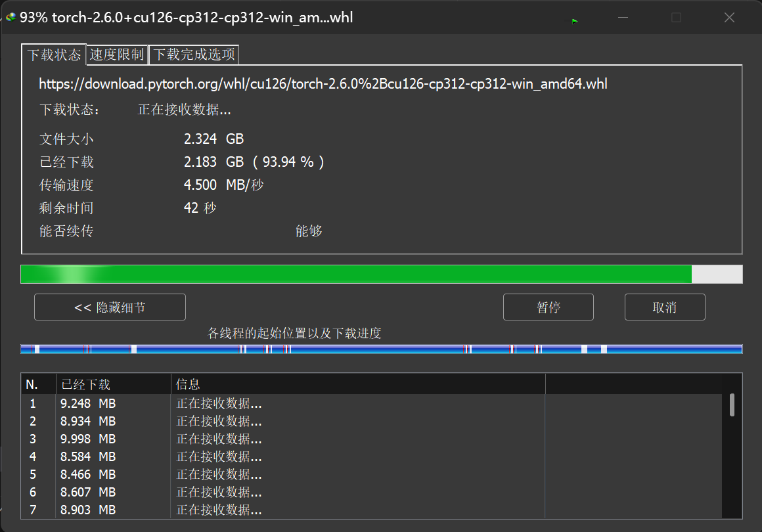This screenshot has height=532, width=762.
Task: Click the file size value 2.324 GB
Action: [x=214, y=139]
